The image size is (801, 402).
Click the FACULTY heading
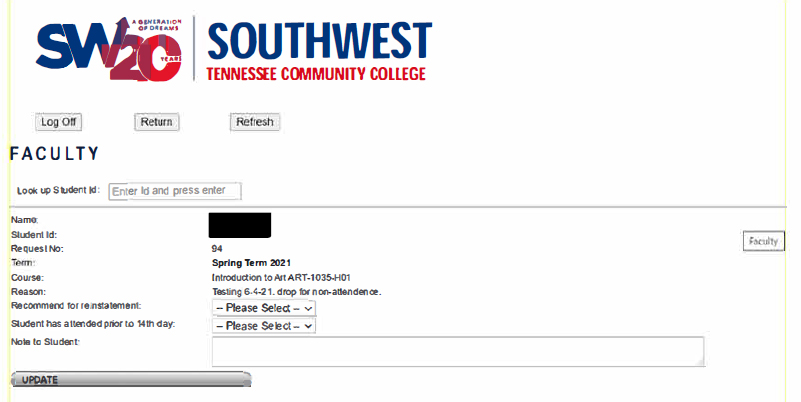pos(55,154)
